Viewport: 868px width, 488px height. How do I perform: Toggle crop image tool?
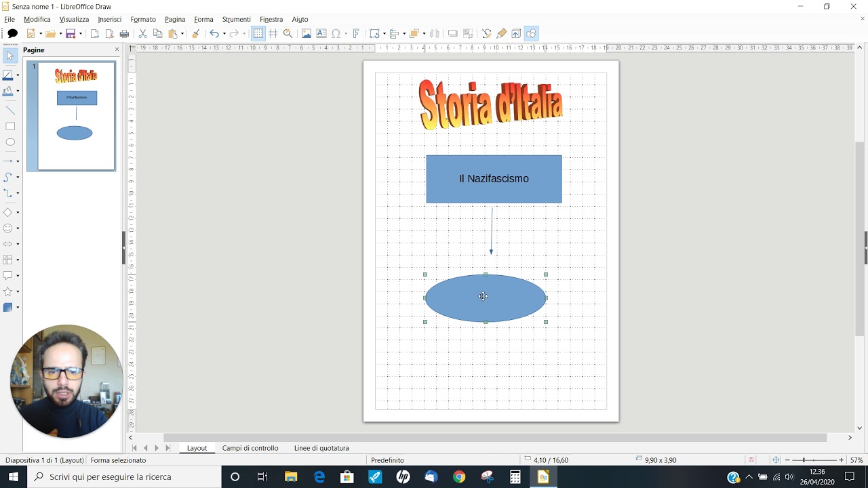click(x=468, y=33)
